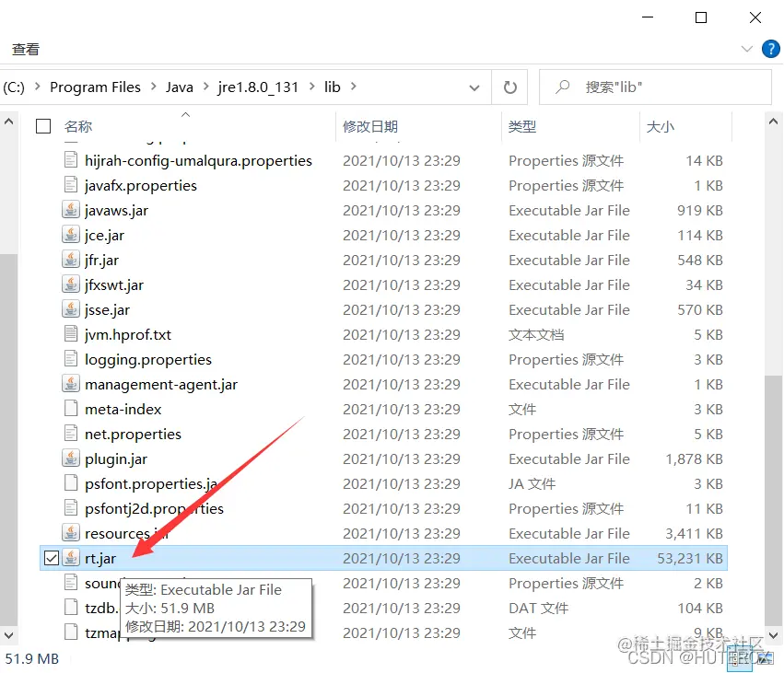This screenshot has width=784, height=673.
Task: Expand the chevron after jre1.8.0_131
Action: coord(312,87)
